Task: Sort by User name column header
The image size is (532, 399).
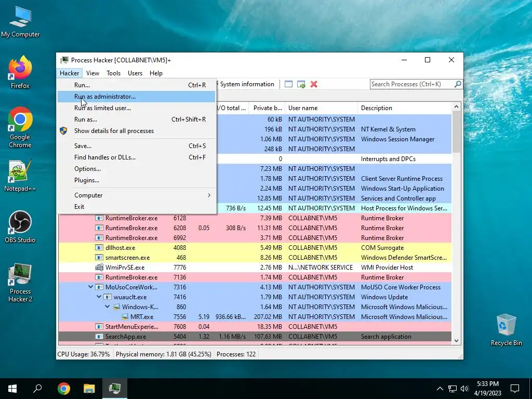Action: pyautogui.click(x=321, y=108)
